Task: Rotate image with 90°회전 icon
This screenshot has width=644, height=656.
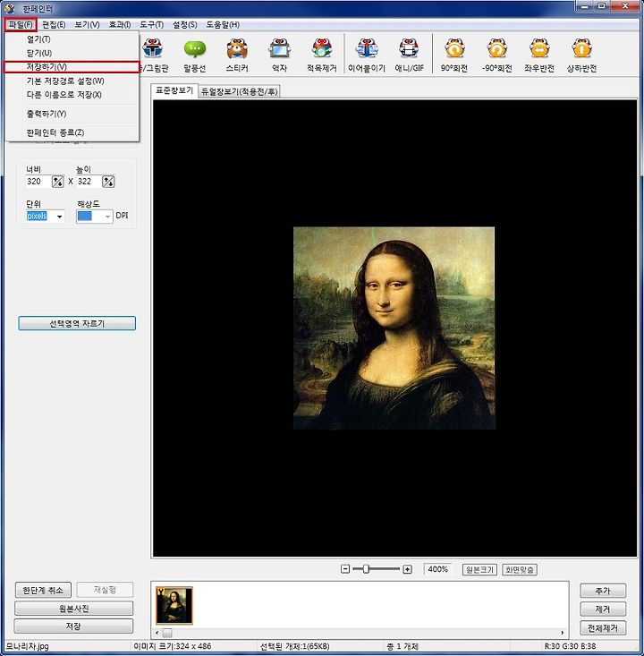Action: (454, 55)
